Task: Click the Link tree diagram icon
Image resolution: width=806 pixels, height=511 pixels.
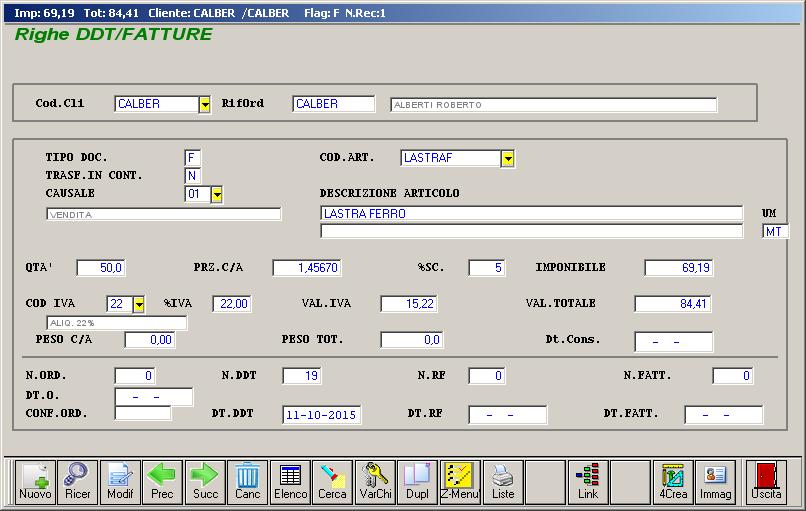Action: tap(588, 482)
